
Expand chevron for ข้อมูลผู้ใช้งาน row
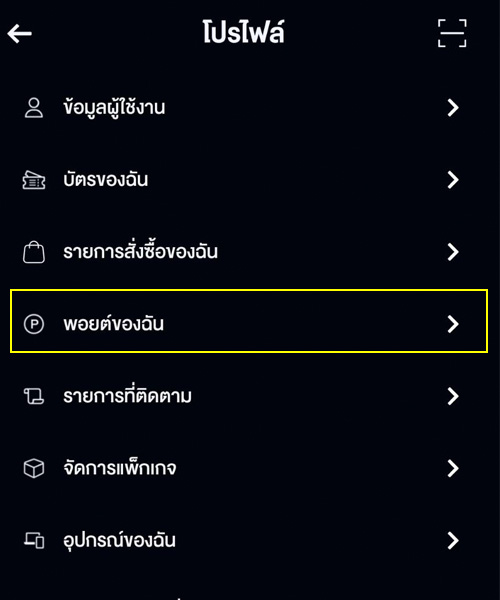[453, 108]
